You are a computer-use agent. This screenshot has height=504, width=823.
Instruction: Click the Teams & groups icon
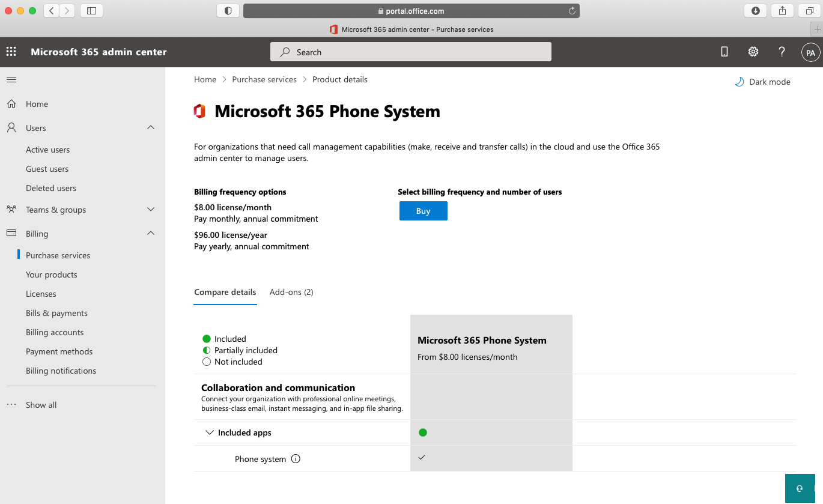click(11, 210)
